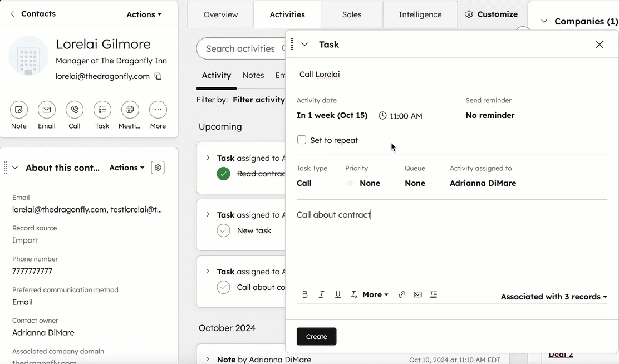Open the Email action icon

pyautogui.click(x=47, y=110)
